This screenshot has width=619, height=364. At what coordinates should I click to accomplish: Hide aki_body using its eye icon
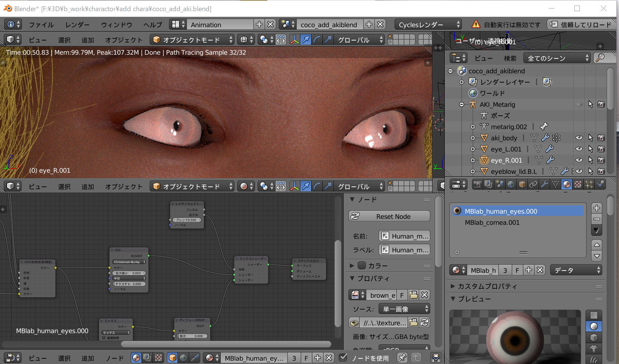point(579,138)
